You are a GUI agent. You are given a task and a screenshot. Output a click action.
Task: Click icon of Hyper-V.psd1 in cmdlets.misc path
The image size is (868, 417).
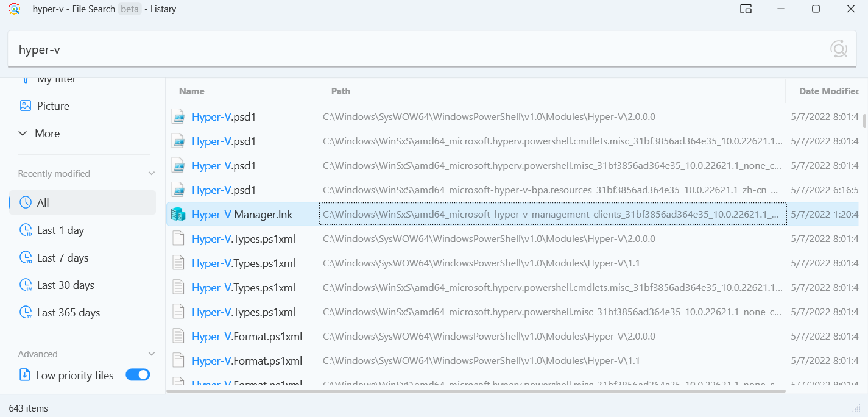[178, 141]
